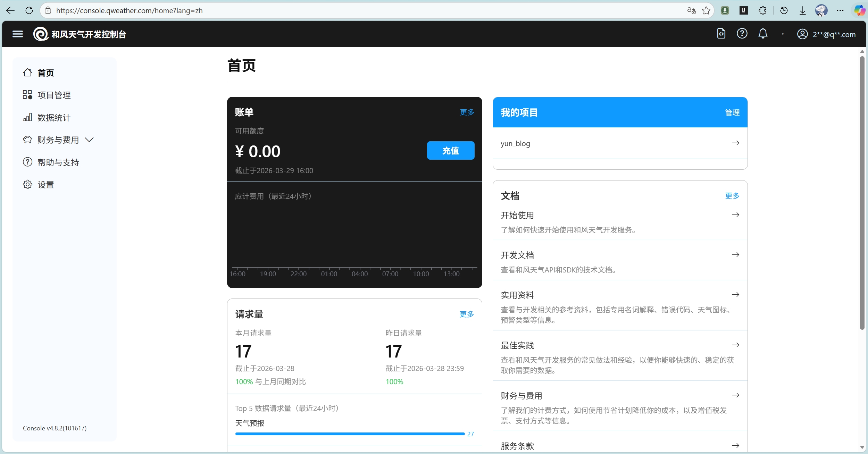The image size is (868, 454).
Task: Click the 天气预报 request progress bar
Action: [350, 434]
